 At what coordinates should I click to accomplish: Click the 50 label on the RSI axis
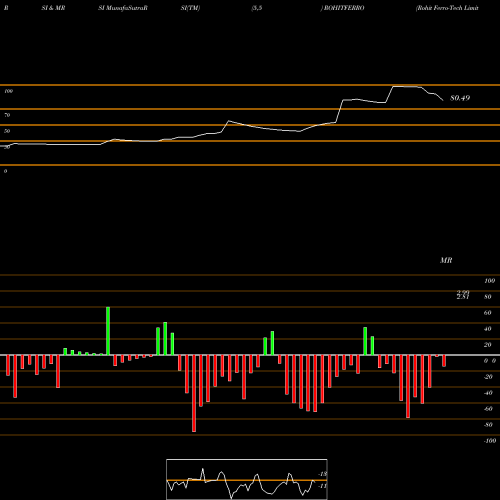pyautogui.click(x=7, y=131)
